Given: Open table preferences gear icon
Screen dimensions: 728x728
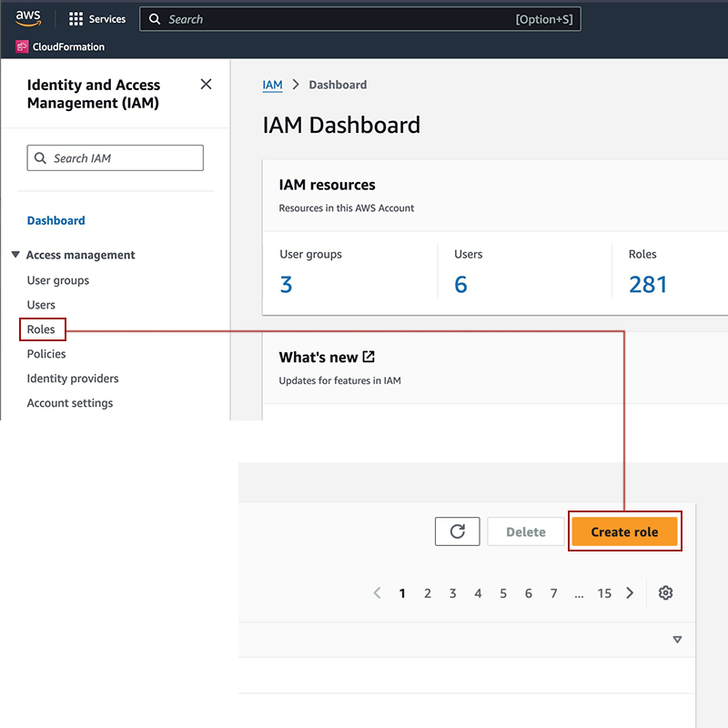Looking at the screenshot, I should click(x=665, y=593).
